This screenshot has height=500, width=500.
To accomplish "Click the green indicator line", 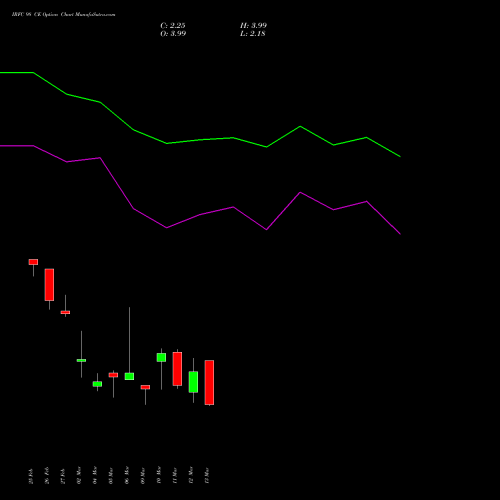I will [x=200, y=140].
